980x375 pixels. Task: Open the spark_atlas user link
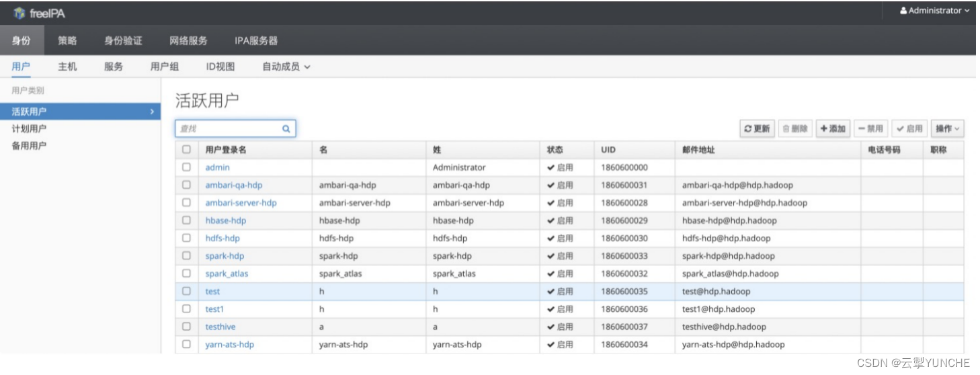(227, 274)
